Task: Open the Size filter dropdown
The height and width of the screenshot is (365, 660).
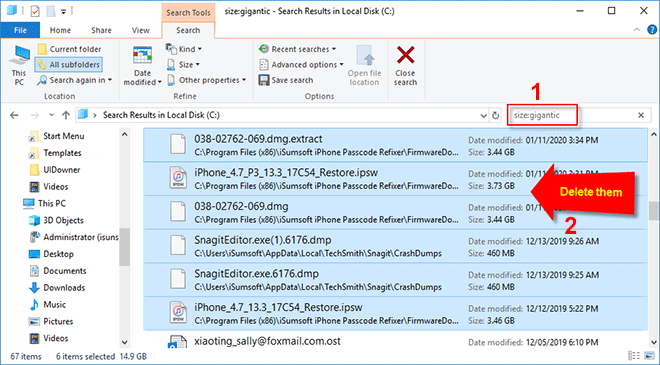Action: [183, 64]
